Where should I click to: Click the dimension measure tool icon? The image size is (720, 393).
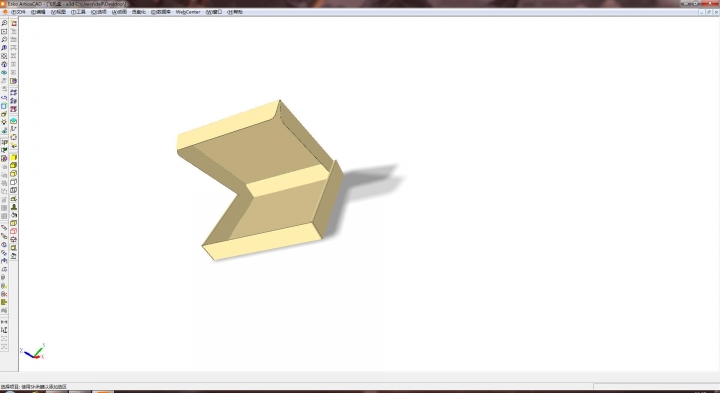coord(4,322)
